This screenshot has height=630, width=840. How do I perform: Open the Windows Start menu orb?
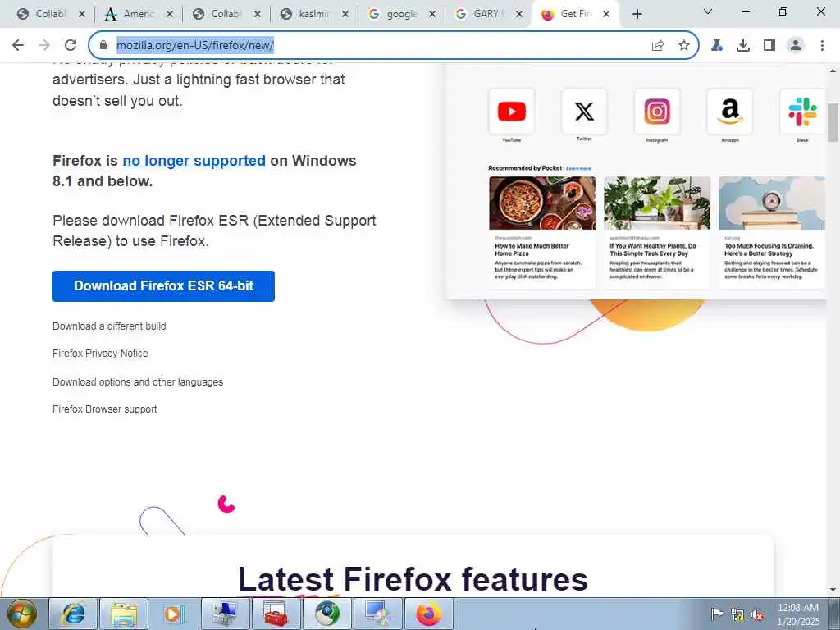coord(22,614)
